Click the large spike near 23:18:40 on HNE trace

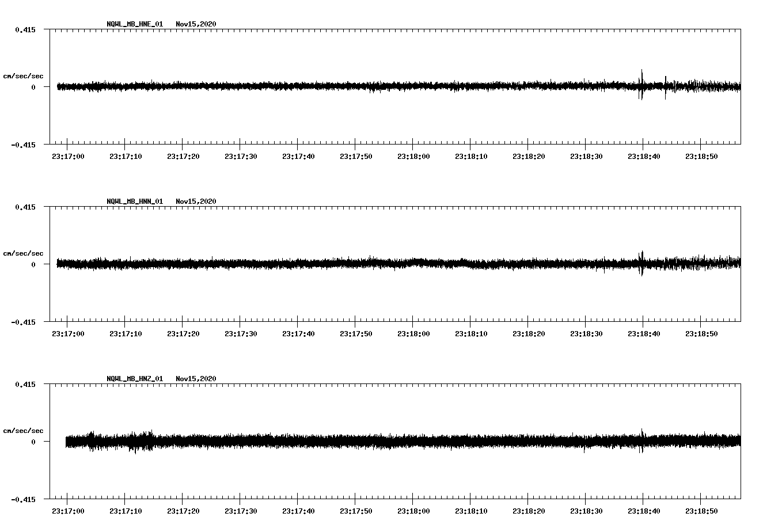[x=641, y=85]
